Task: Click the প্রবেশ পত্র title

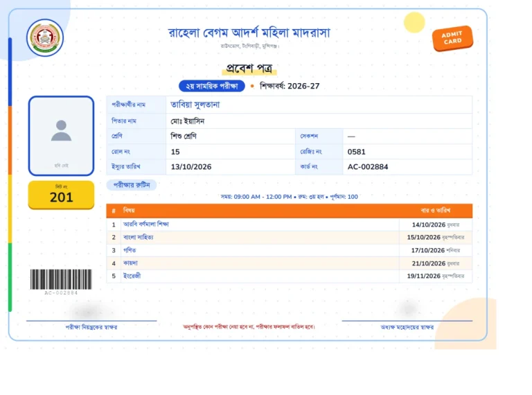Action: pyautogui.click(x=249, y=68)
